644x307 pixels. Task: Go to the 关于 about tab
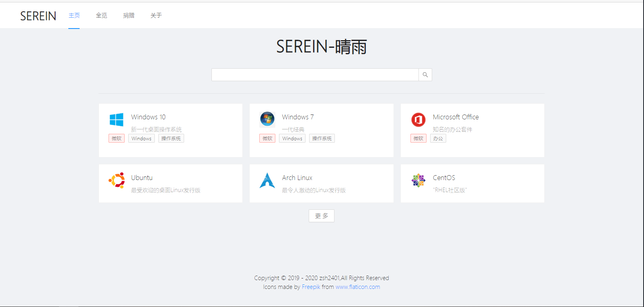point(156,15)
